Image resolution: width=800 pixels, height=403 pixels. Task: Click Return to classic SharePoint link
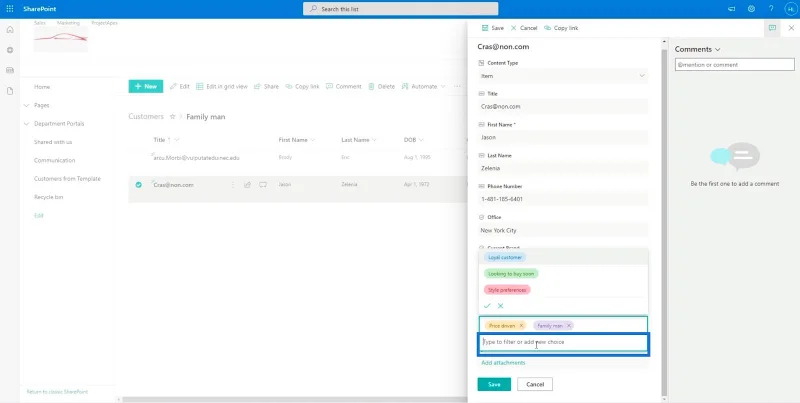point(57,392)
